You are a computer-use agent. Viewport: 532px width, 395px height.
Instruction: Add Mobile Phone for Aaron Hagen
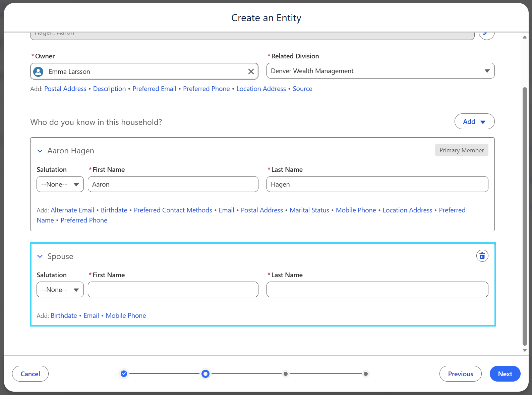[356, 210]
